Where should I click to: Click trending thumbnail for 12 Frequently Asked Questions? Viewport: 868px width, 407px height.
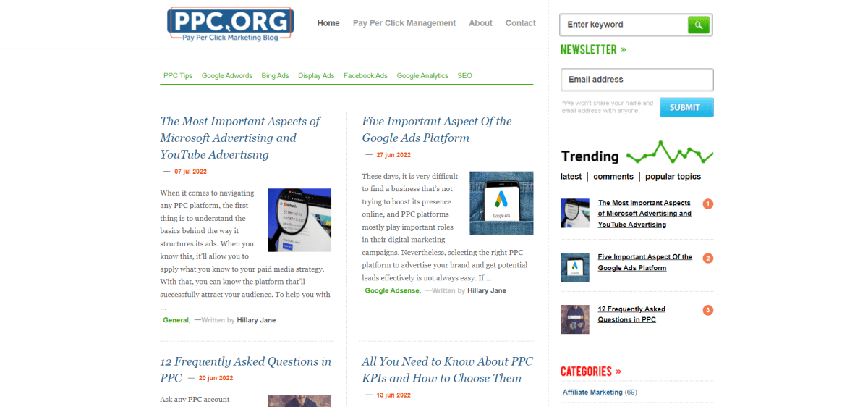[x=575, y=319]
